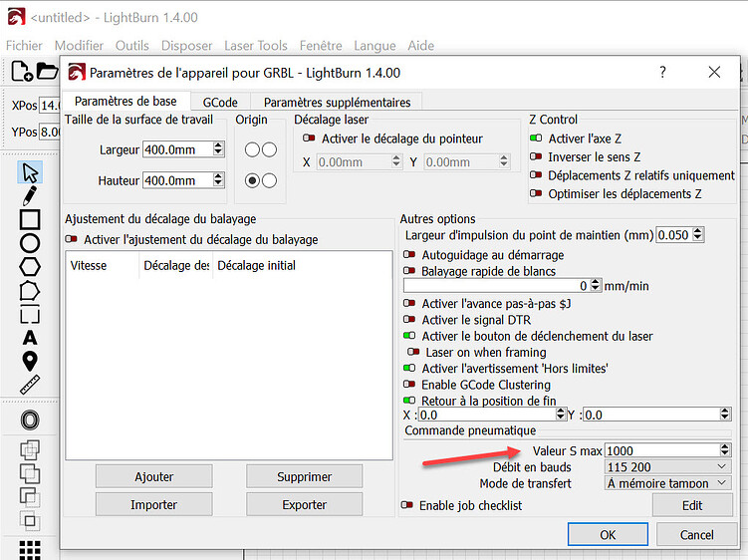Select the bottom-left origin radio button
Image resolution: width=748 pixels, height=560 pixels.
253,180
